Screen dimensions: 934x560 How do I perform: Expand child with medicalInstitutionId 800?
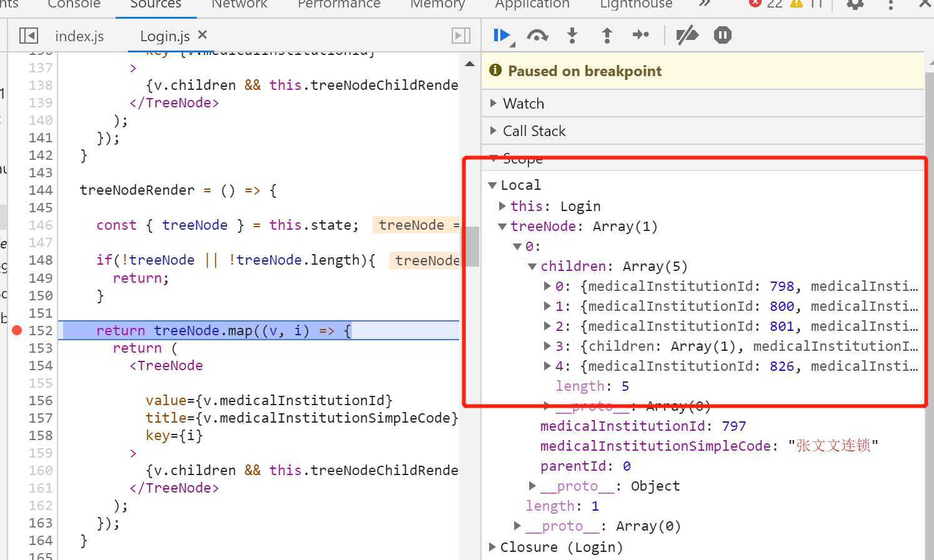[x=547, y=307]
